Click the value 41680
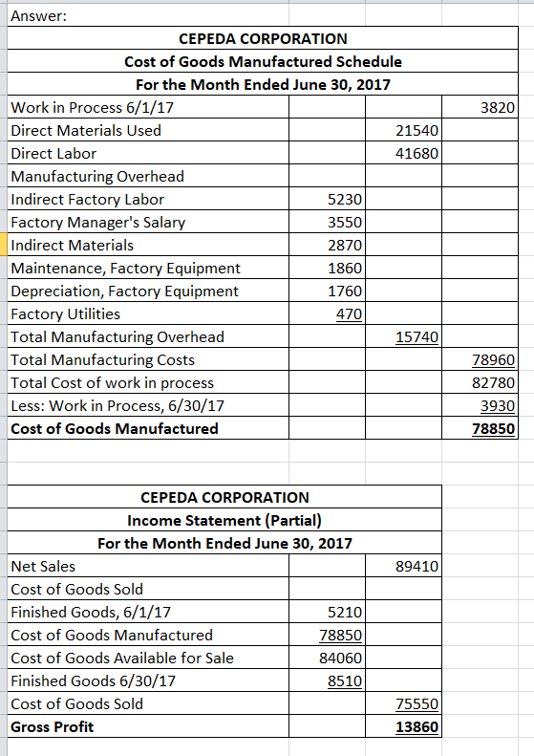The width and height of the screenshot is (534, 756). (x=417, y=154)
